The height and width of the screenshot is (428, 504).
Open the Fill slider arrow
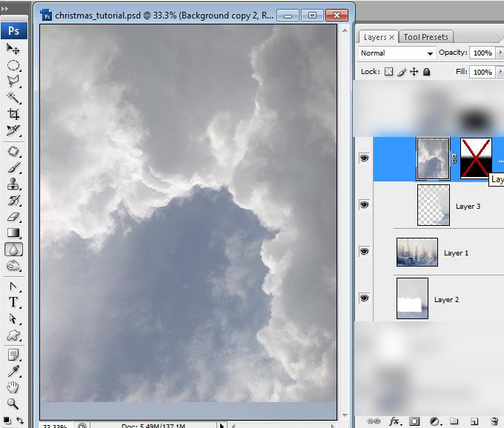click(x=500, y=72)
